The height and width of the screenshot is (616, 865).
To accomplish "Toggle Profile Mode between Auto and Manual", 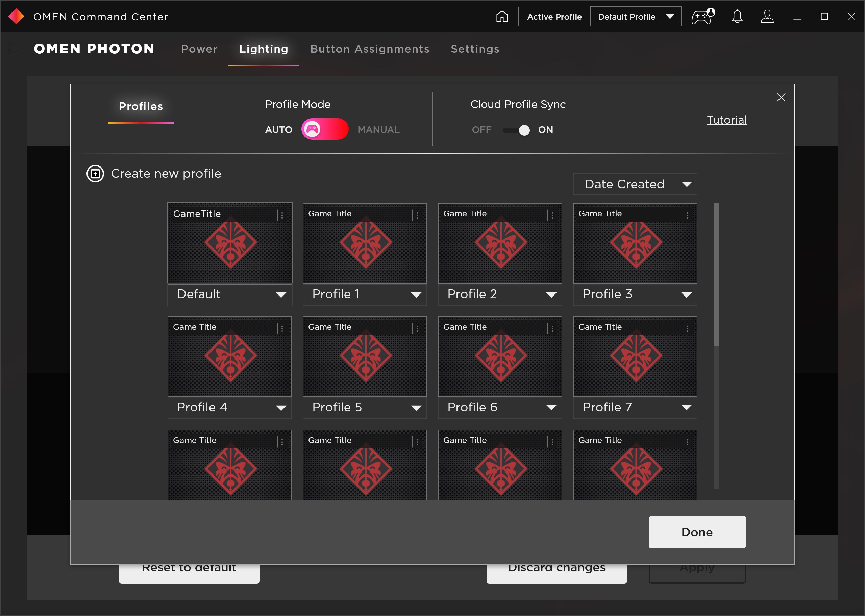I will click(325, 129).
